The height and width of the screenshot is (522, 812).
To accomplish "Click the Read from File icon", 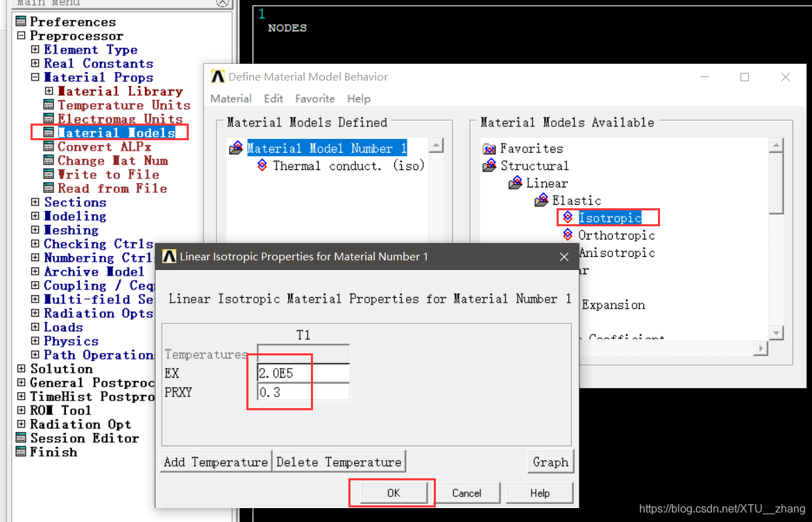I will (49, 189).
